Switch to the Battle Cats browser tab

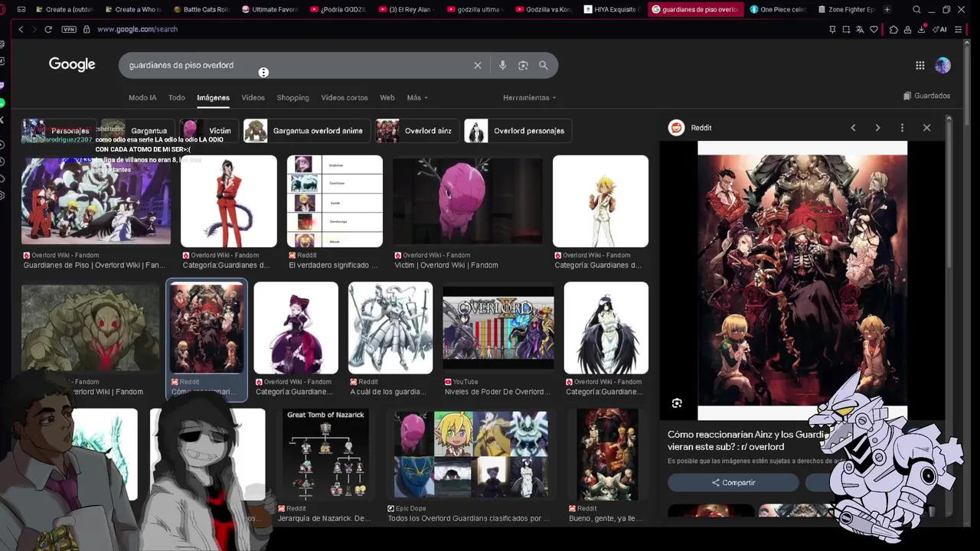point(201,9)
